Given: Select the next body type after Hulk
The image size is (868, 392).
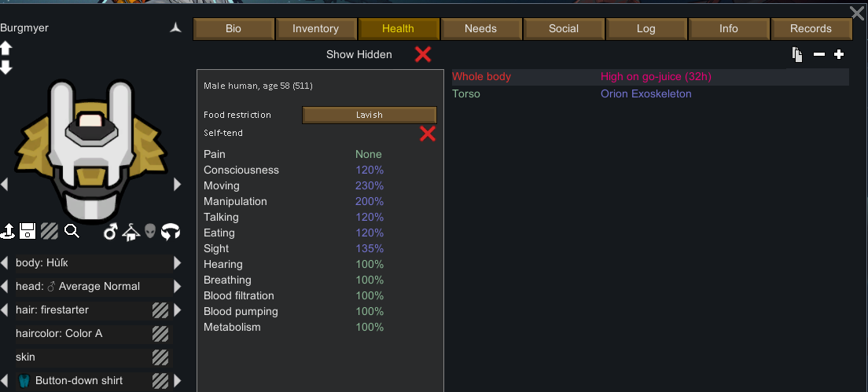Looking at the screenshot, I should click(177, 263).
